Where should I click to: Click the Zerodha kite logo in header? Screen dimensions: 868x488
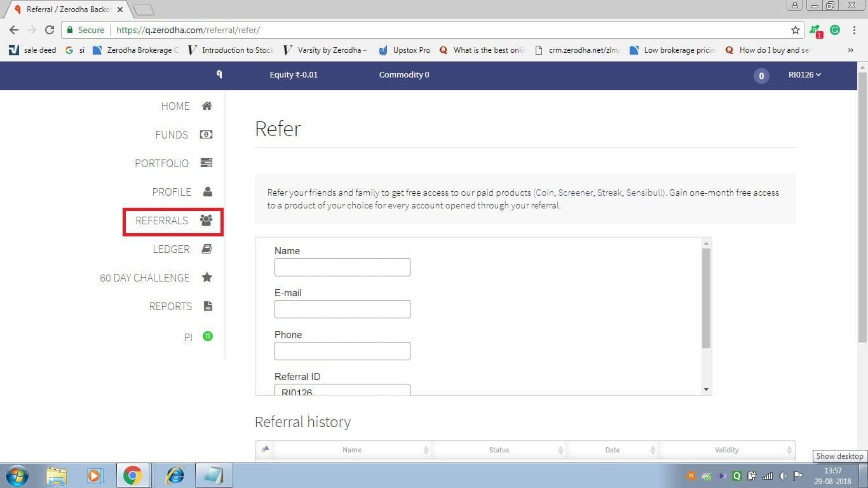tap(219, 74)
